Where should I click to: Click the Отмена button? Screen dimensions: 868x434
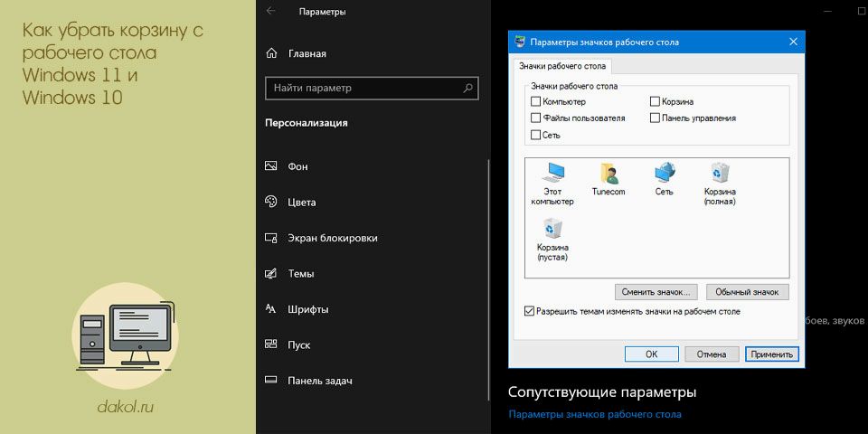click(712, 354)
